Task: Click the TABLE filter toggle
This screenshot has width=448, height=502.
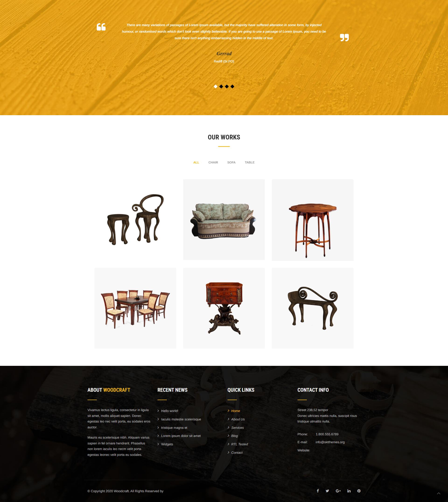Action: [250, 163]
